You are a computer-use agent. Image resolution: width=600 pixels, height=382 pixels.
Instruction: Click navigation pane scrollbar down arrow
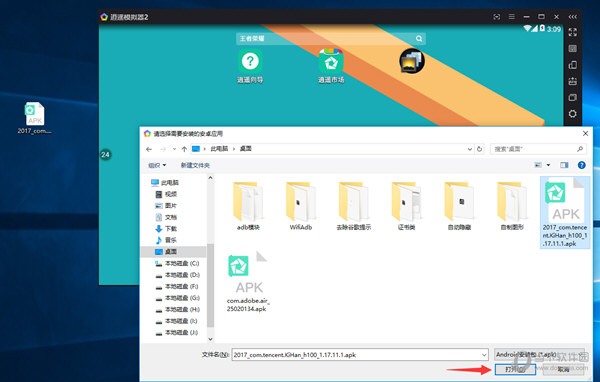pos(210,339)
